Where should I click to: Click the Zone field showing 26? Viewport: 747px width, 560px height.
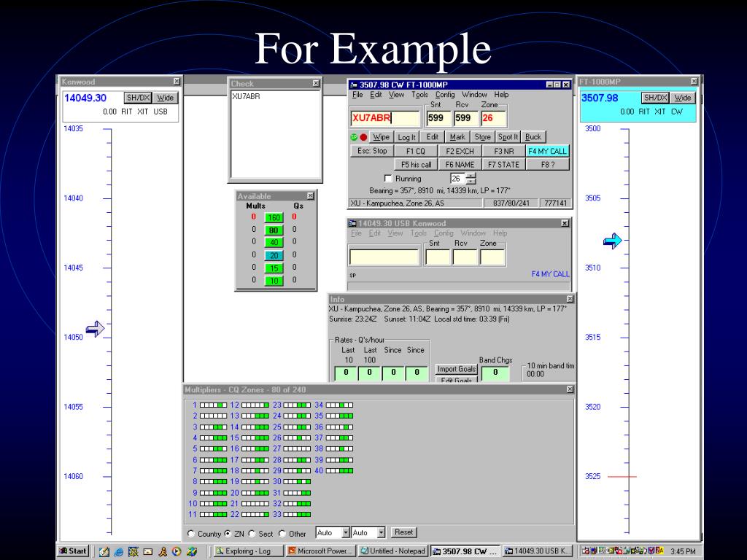click(493, 118)
